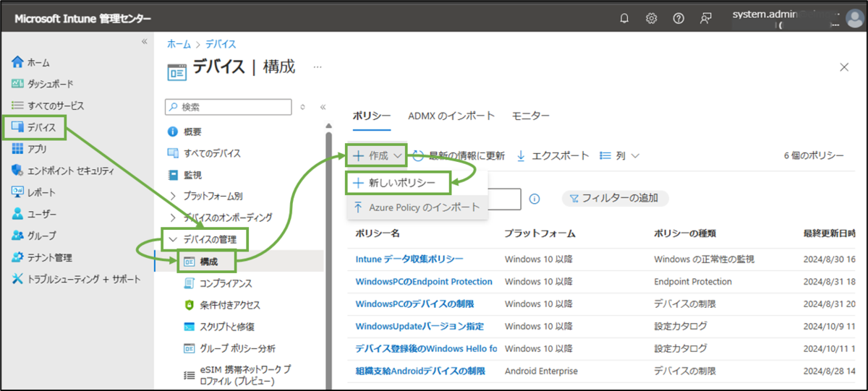Open 組織支給Androidデバイスの制限 policy
Image resolution: width=868 pixels, height=391 pixels.
tap(420, 371)
